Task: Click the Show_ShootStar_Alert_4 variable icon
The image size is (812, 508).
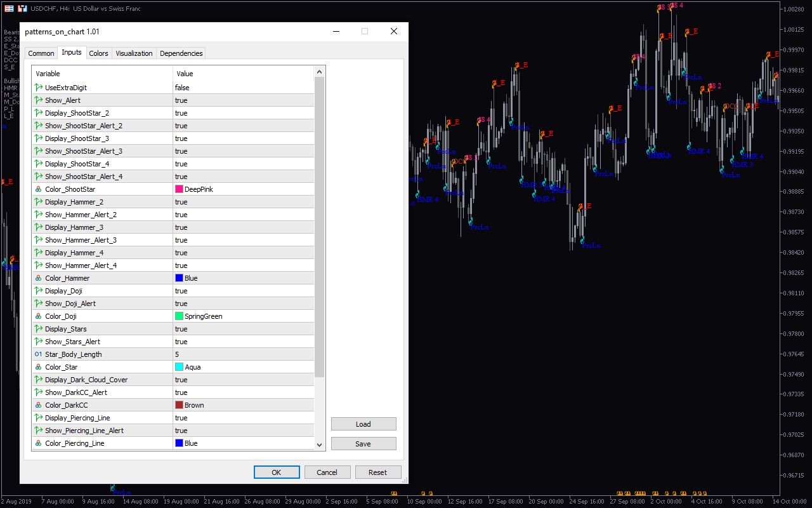Action: 39,177
